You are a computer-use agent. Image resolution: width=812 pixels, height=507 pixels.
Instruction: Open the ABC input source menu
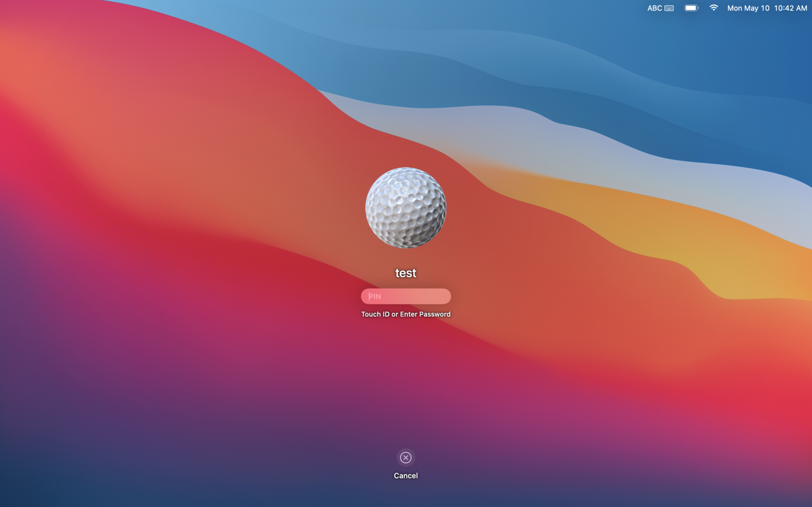click(x=655, y=8)
